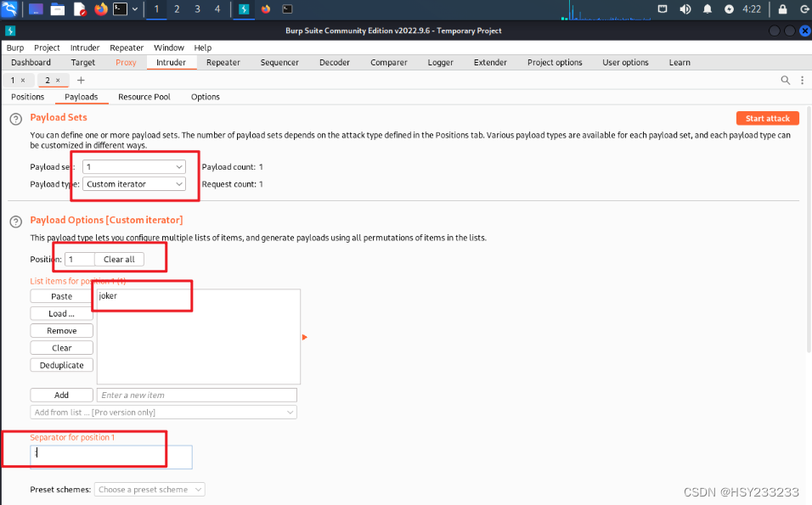812x505 pixels.
Task: Open the Kali applications menu icon
Action: tap(9, 8)
